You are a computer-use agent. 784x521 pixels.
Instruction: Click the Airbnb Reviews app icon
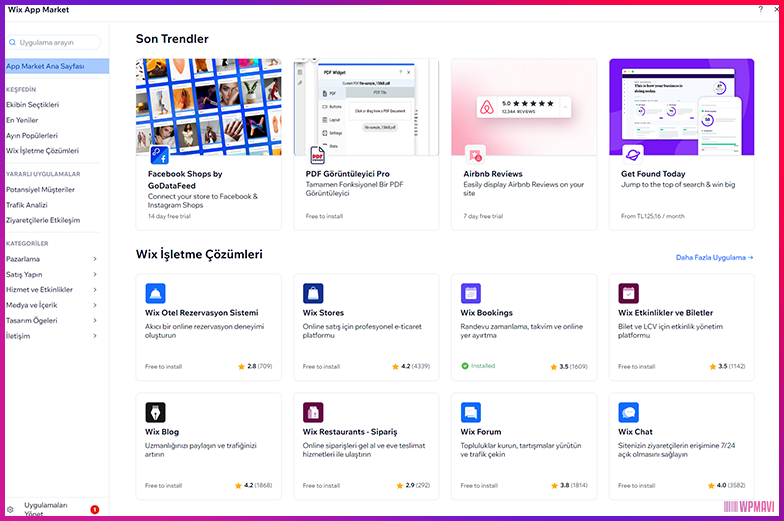[475, 155]
